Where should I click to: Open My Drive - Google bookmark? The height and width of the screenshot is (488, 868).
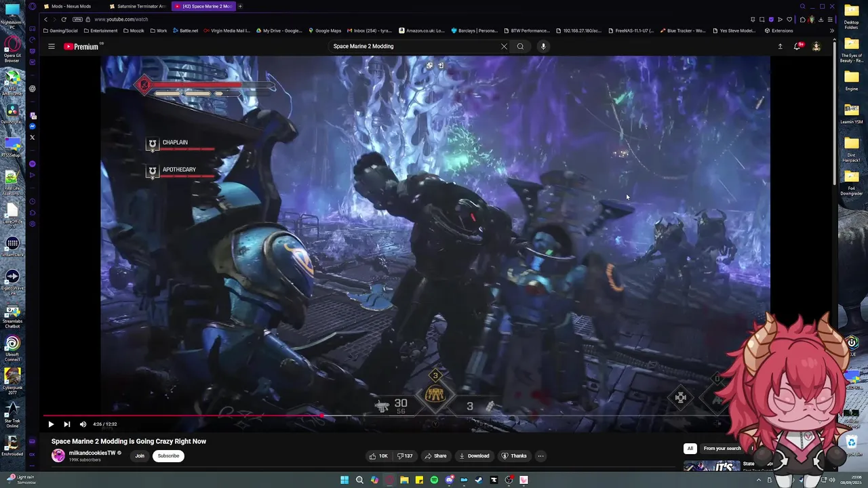tap(279, 30)
